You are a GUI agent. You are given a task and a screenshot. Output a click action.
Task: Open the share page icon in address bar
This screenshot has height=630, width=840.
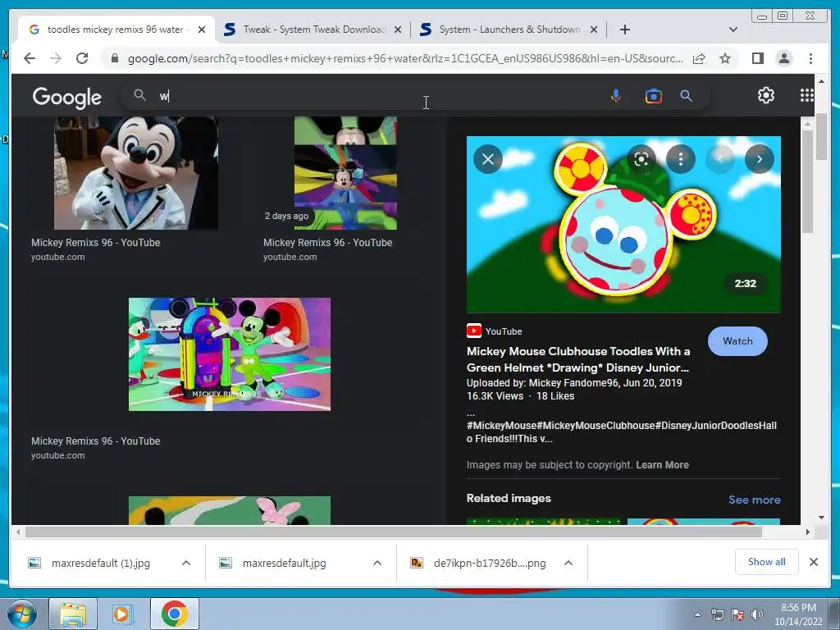pyautogui.click(x=699, y=58)
